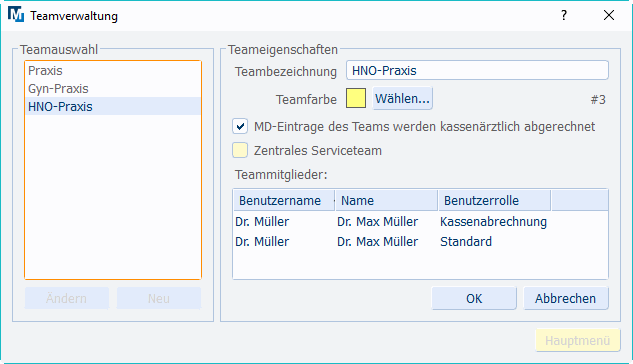Click Dr. Müller username in the Standard row
The height and width of the screenshot is (364, 633).
click(262, 241)
